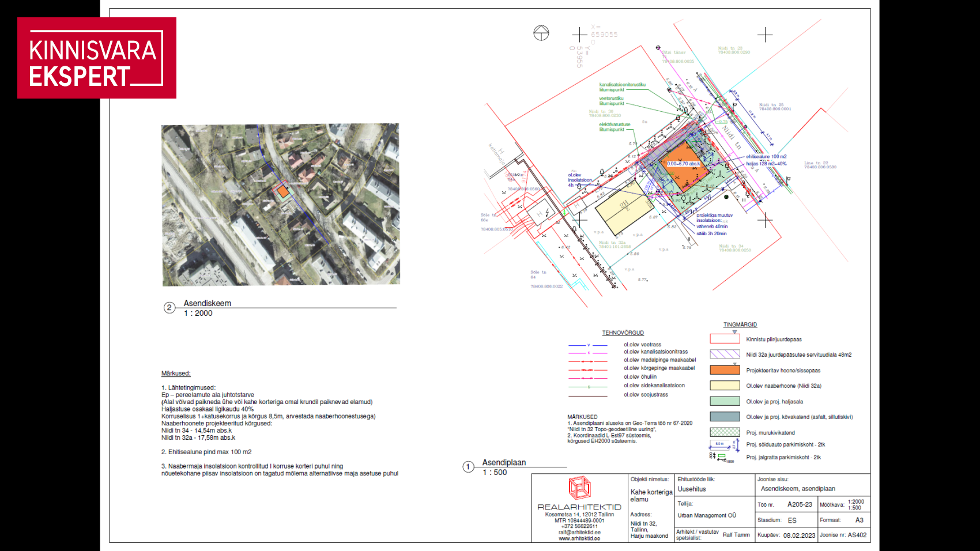The image size is (980, 551).
Task: Click the circled number 2 marker
Action: 169,308
